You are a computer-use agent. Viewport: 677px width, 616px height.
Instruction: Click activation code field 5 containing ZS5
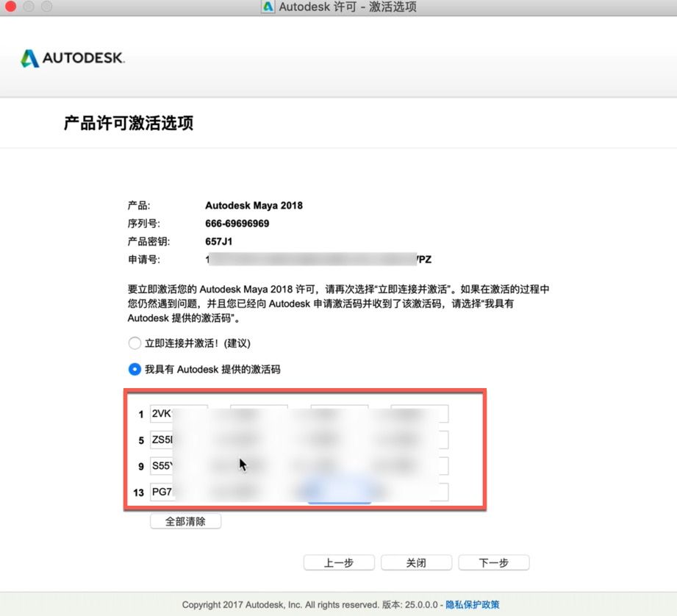click(x=179, y=440)
